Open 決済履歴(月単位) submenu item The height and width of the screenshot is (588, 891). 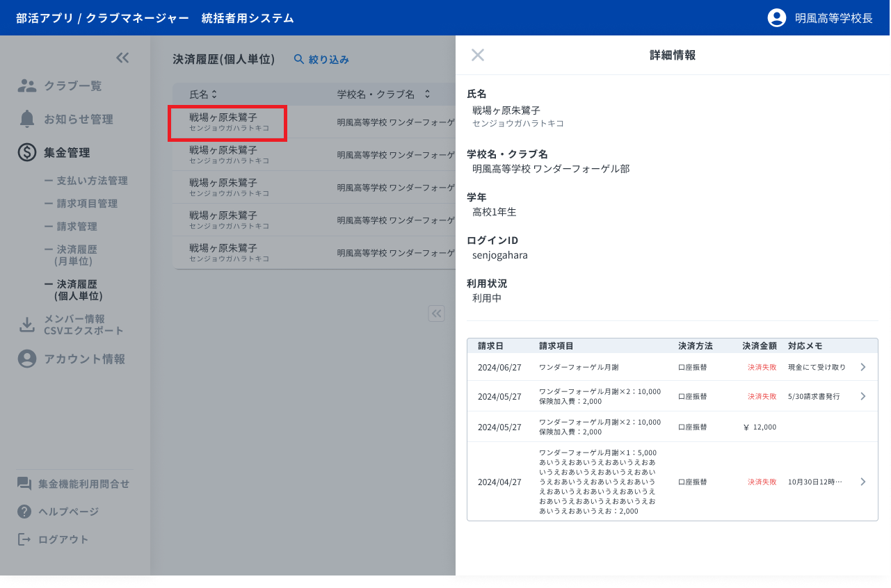71,255
